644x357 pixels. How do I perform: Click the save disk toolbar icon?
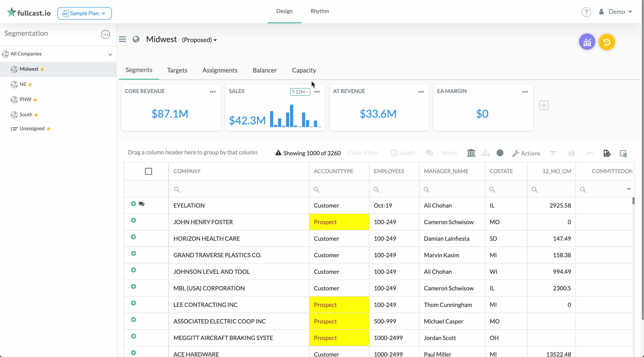pyautogui.click(x=571, y=153)
